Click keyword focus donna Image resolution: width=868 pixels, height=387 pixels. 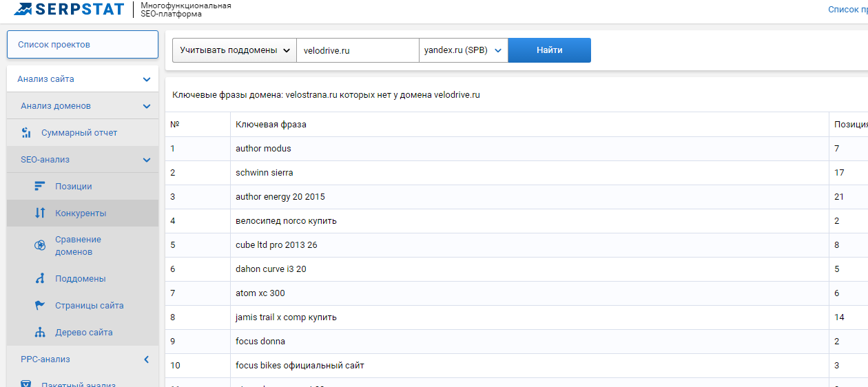(x=260, y=342)
